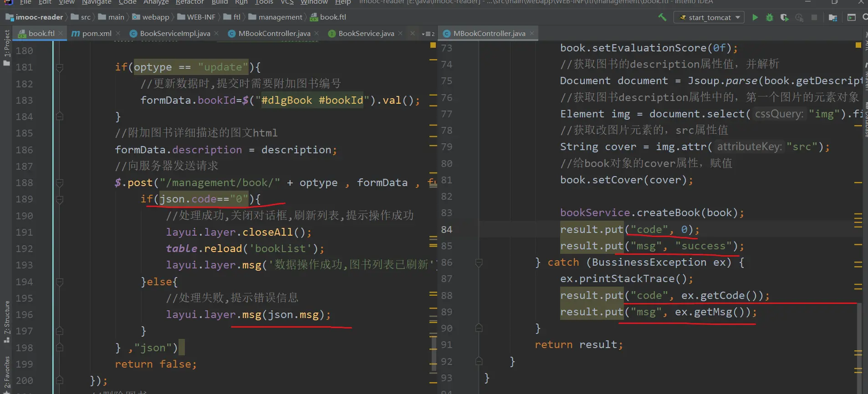Click the yellow inspection indicator in right editor
Viewport: 868px width, 394px height.
click(858, 45)
